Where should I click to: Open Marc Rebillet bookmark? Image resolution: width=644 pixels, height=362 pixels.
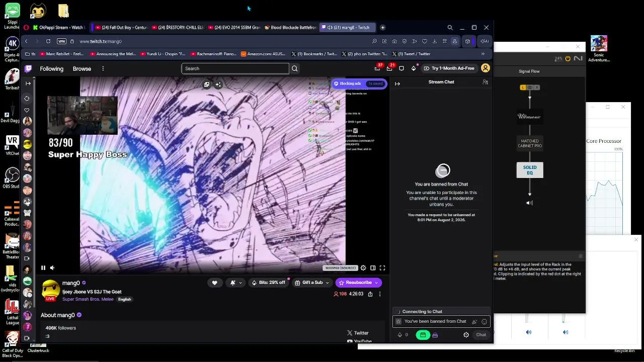pos(61,54)
